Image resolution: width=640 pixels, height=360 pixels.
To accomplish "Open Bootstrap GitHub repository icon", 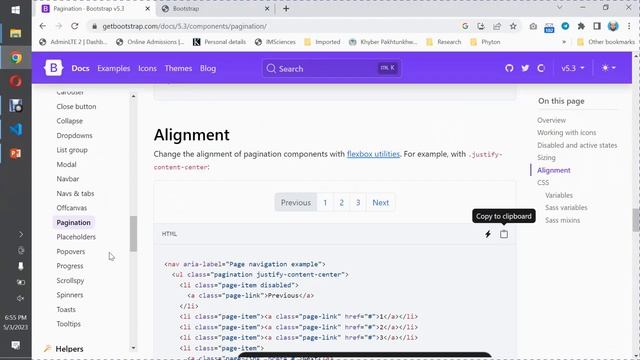I will tap(509, 68).
